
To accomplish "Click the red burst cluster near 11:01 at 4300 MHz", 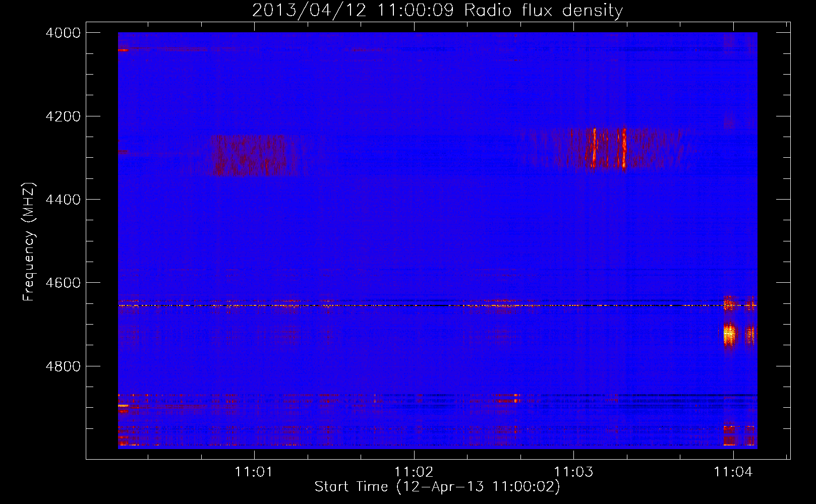I will pos(247,155).
